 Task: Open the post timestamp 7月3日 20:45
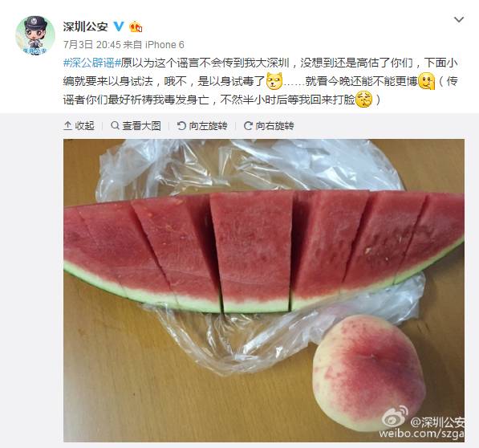92,45
